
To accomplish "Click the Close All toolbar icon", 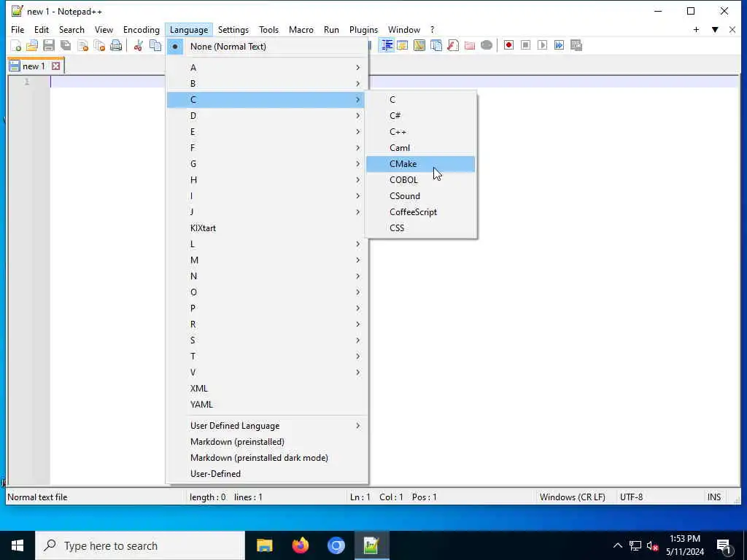I will pos(99,46).
